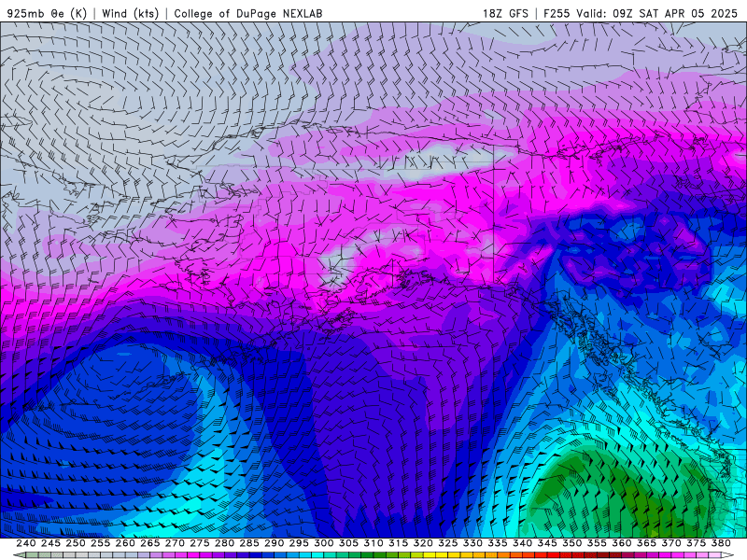
Task: Click the 245 colorbar label
Action: (50, 543)
